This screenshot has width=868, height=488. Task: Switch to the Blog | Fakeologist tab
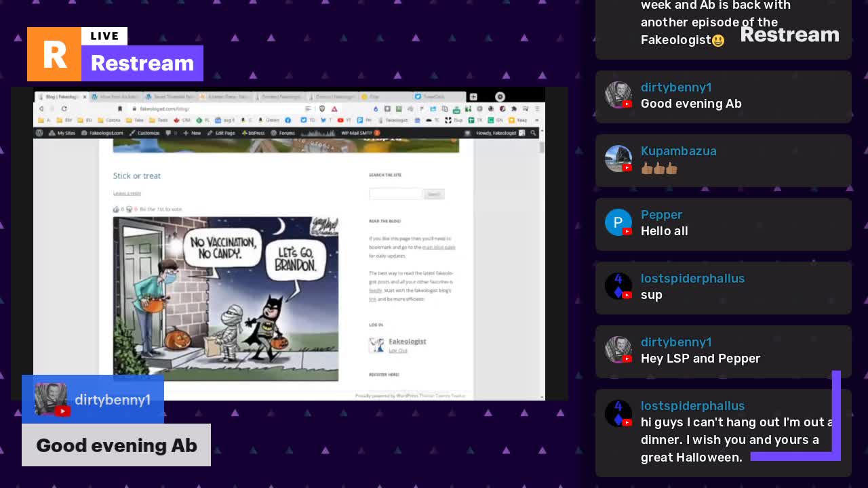pos(61,97)
